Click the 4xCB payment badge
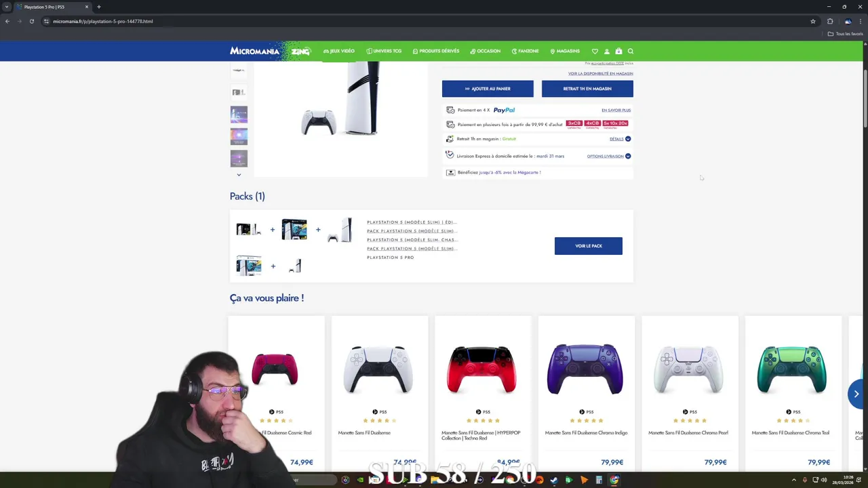 [x=592, y=124]
